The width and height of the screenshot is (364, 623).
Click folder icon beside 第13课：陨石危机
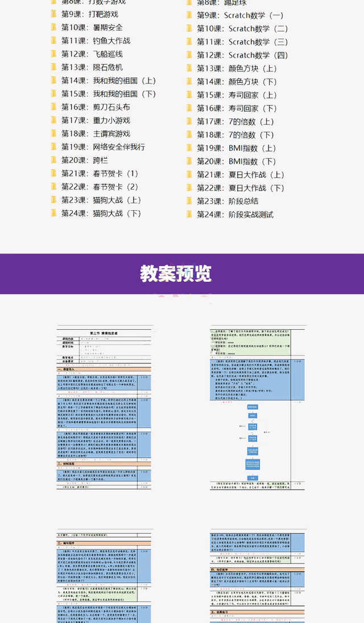pos(53,67)
